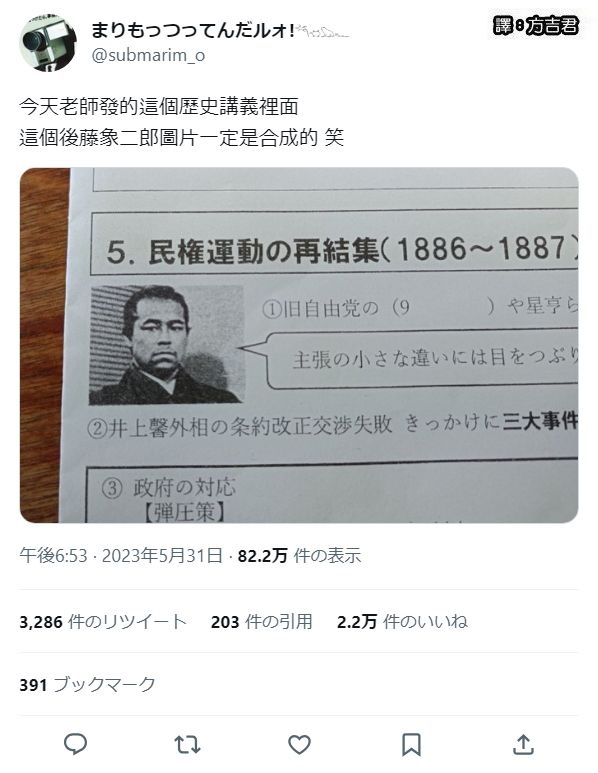Screen dimensions: 598x773
Task: Click the 譯・方吉君 watermark badge
Action: [535, 25]
